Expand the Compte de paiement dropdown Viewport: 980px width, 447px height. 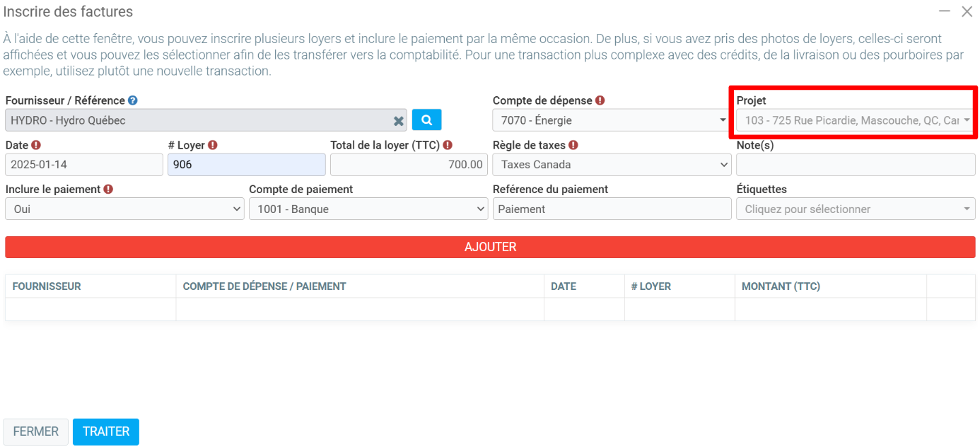368,209
